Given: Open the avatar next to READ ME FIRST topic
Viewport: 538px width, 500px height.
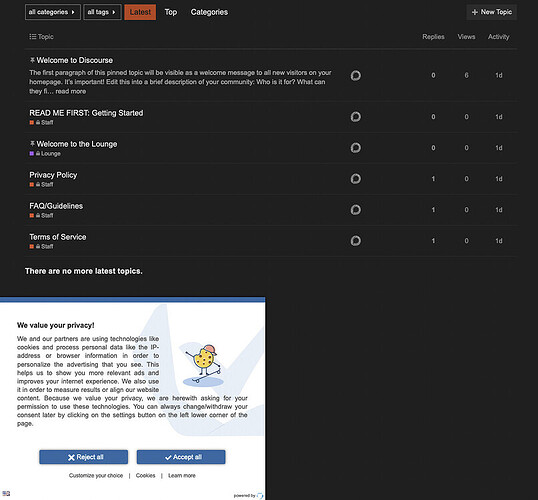Looking at the screenshot, I should coord(355,117).
